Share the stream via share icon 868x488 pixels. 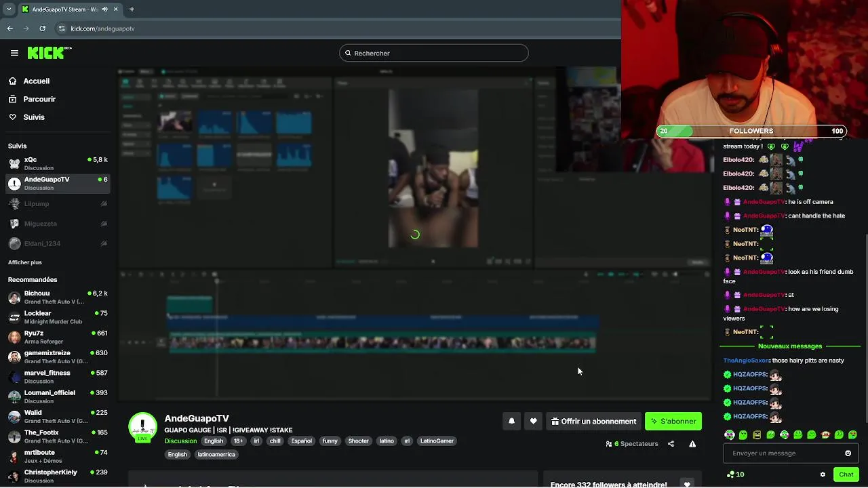click(671, 444)
